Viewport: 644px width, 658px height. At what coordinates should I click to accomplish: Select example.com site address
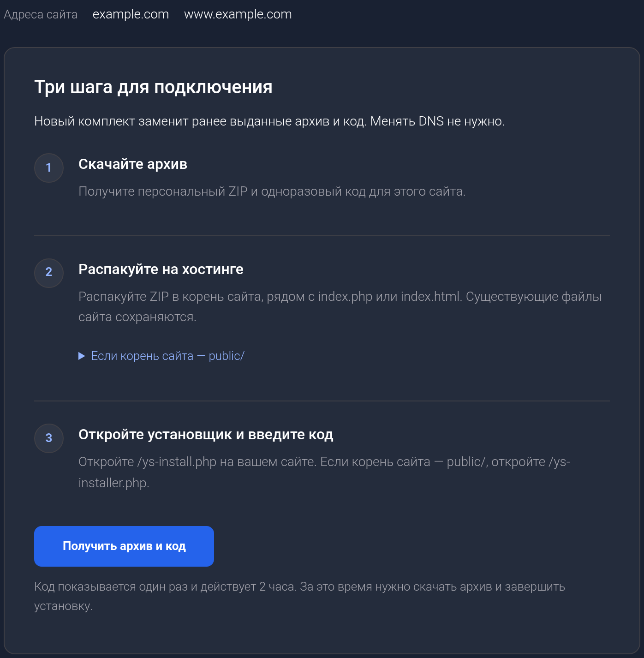pos(131,14)
